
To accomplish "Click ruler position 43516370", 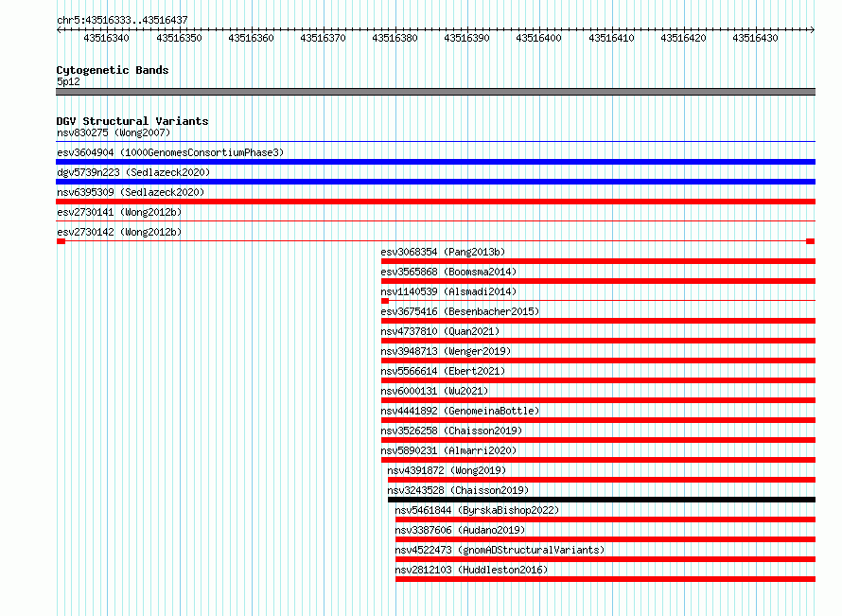I will [323, 38].
